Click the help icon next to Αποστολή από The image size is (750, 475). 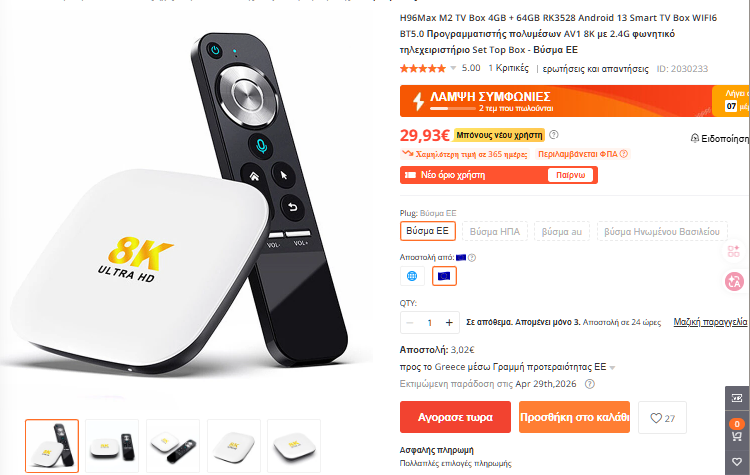tap(472, 257)
